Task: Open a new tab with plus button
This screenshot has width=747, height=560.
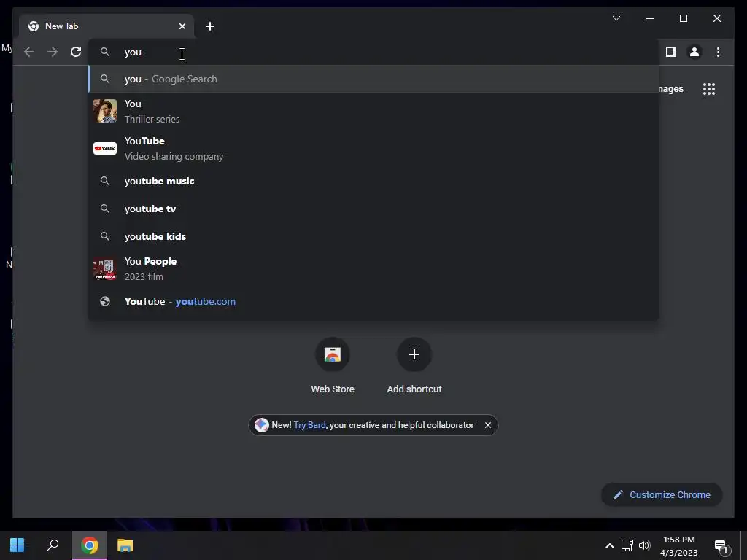Action: click(x=210, y=26)
